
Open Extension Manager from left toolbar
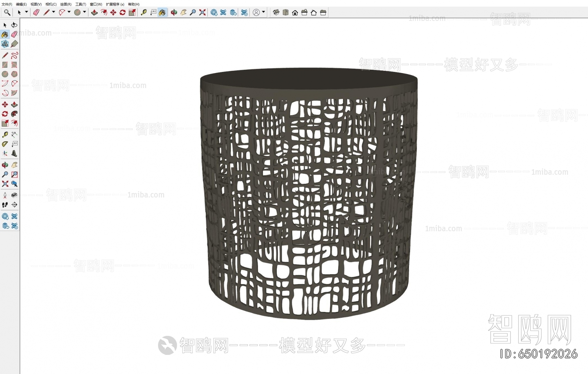14,226
